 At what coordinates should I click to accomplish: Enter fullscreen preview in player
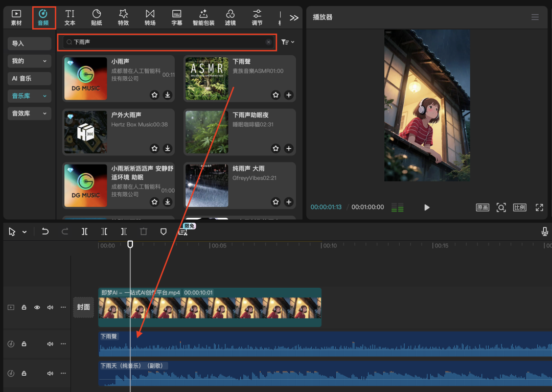pos(539,207)
